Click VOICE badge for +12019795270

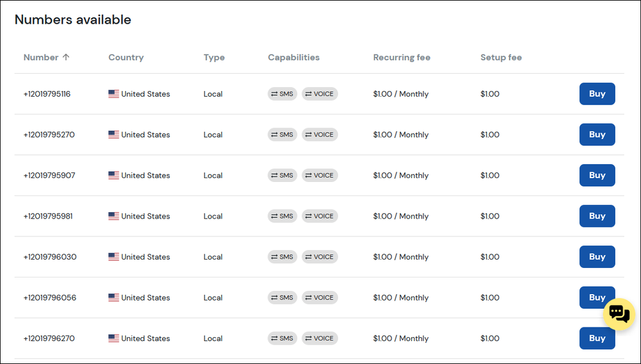pyautogui.click(x=320, y=135)
